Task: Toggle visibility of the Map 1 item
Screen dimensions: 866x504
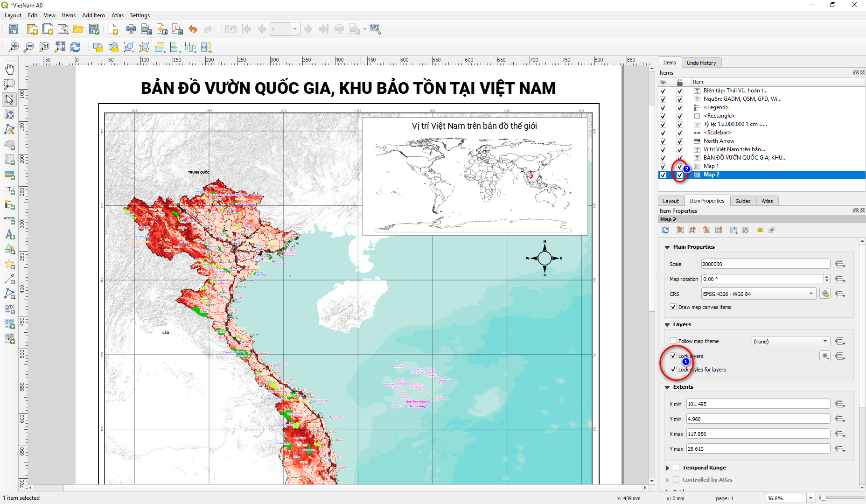Action: 663,167
